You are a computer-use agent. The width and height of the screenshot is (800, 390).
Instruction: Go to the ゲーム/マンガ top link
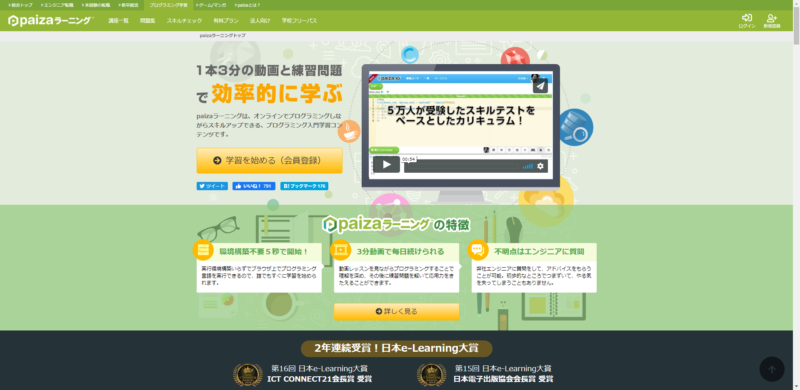click(211, 5)
